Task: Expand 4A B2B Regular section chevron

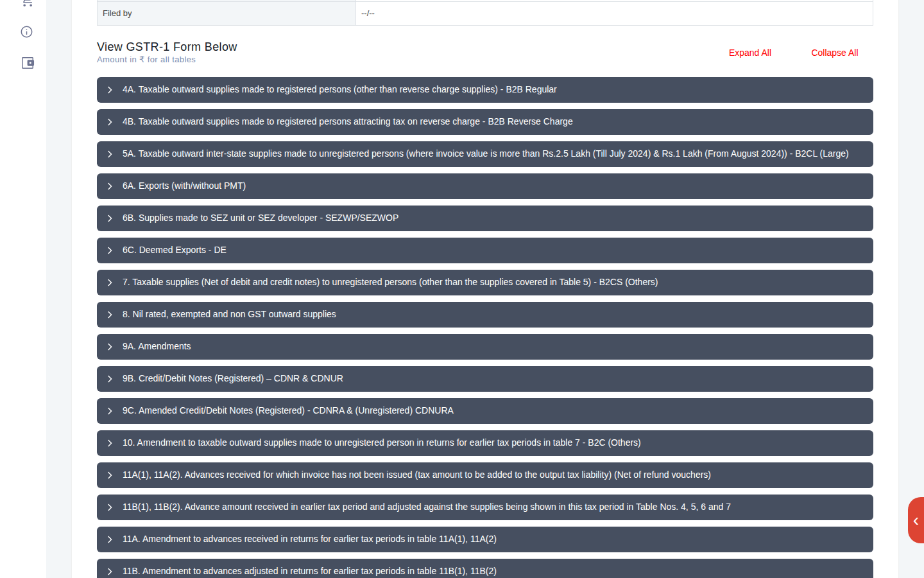Action: tap(110, 90)
